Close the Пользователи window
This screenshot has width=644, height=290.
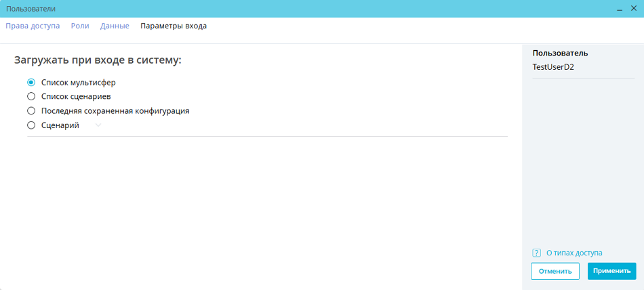pos(634,9)
